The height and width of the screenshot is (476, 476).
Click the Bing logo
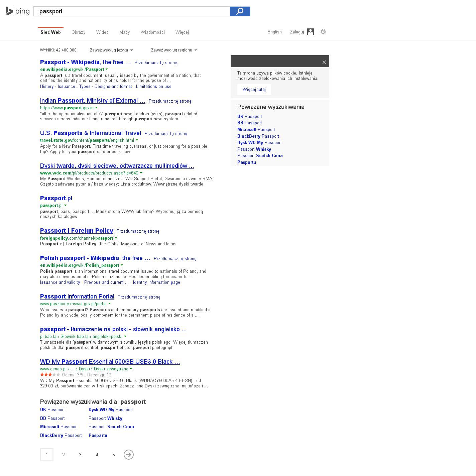tap(17, 11)
